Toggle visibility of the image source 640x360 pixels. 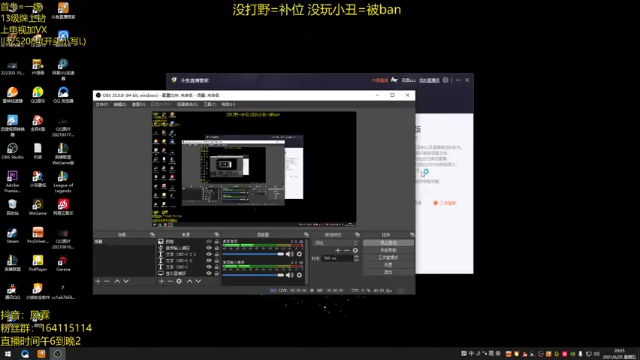[x=209, y=242]
